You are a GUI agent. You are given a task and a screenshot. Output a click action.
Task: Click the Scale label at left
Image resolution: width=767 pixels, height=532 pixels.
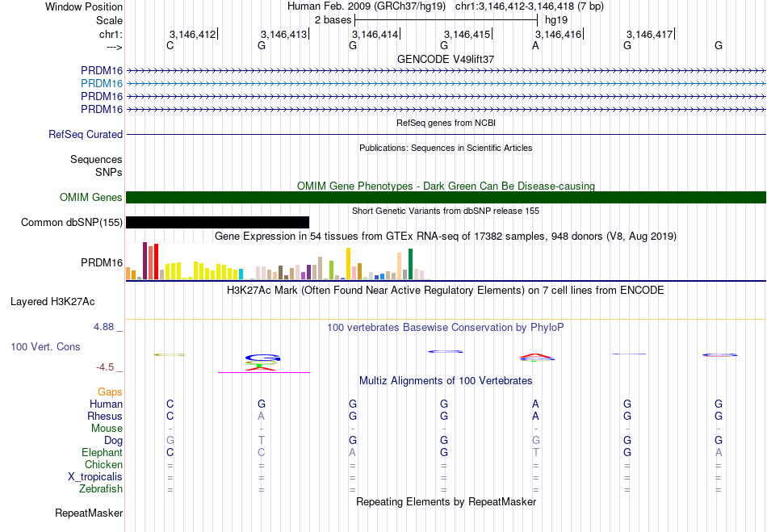click(x=109, y=20)
